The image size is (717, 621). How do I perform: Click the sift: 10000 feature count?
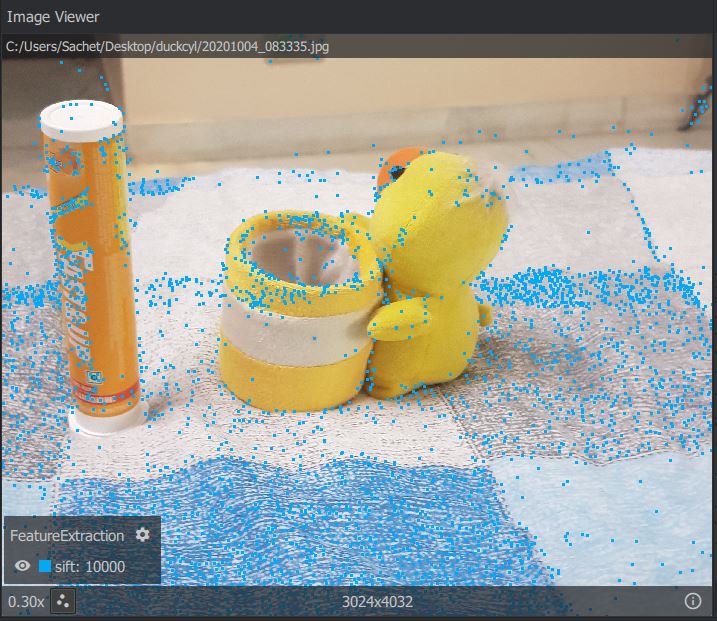pos(90,567)
